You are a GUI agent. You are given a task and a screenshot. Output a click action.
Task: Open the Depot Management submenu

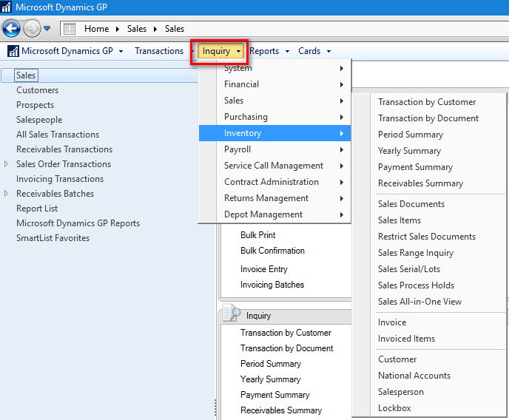point(275,214)
